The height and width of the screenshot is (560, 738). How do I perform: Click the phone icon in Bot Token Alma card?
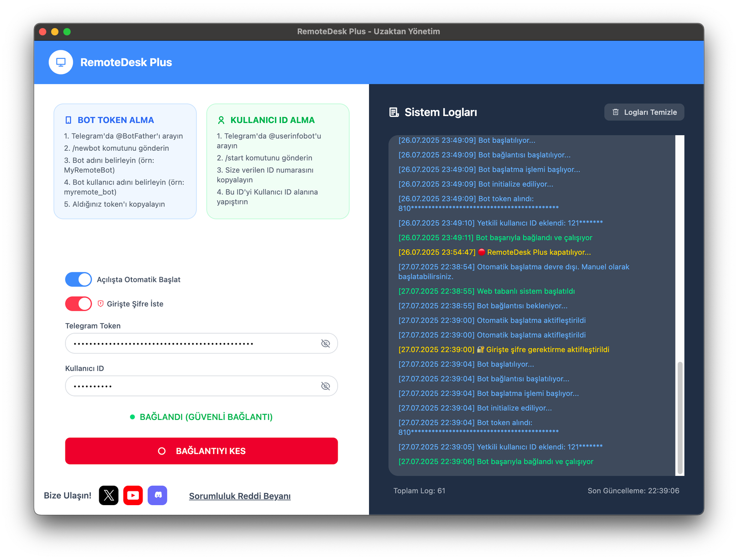pyautogui.click(x=68, y=120)
